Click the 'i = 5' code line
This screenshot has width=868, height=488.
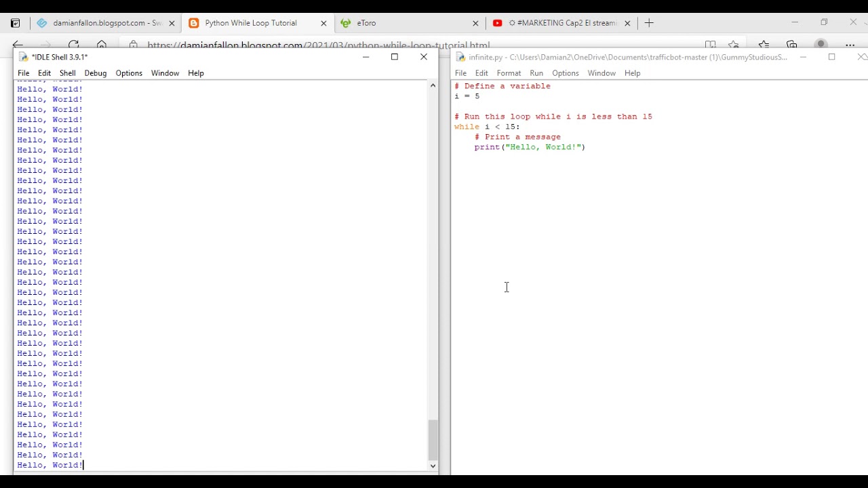467,96
